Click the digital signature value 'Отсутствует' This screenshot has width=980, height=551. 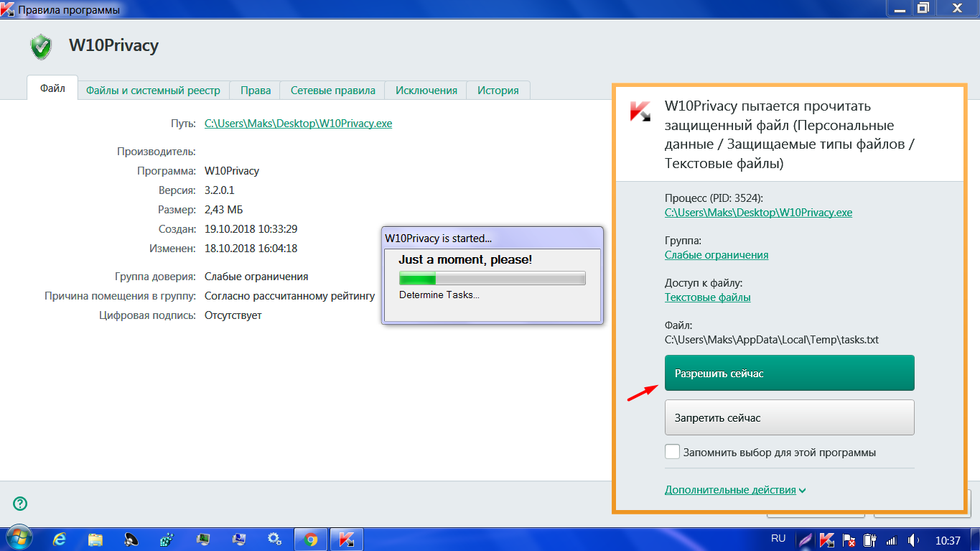[233, 315]
